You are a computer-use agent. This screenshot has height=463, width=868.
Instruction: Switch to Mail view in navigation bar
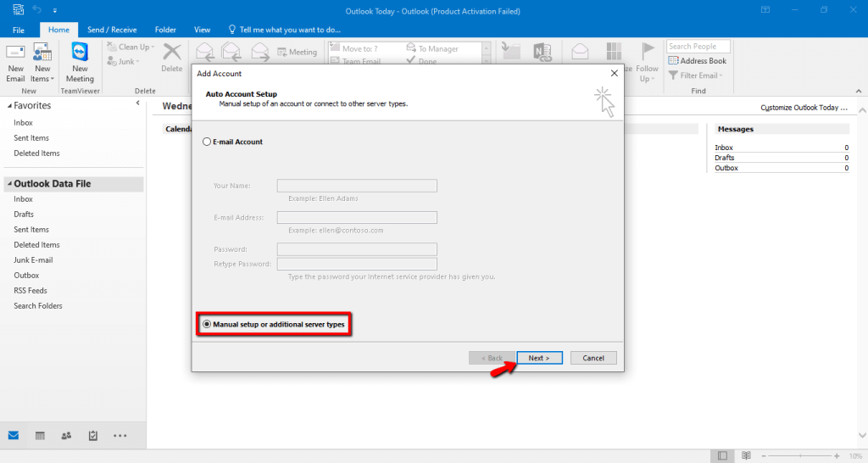(14, 435)
